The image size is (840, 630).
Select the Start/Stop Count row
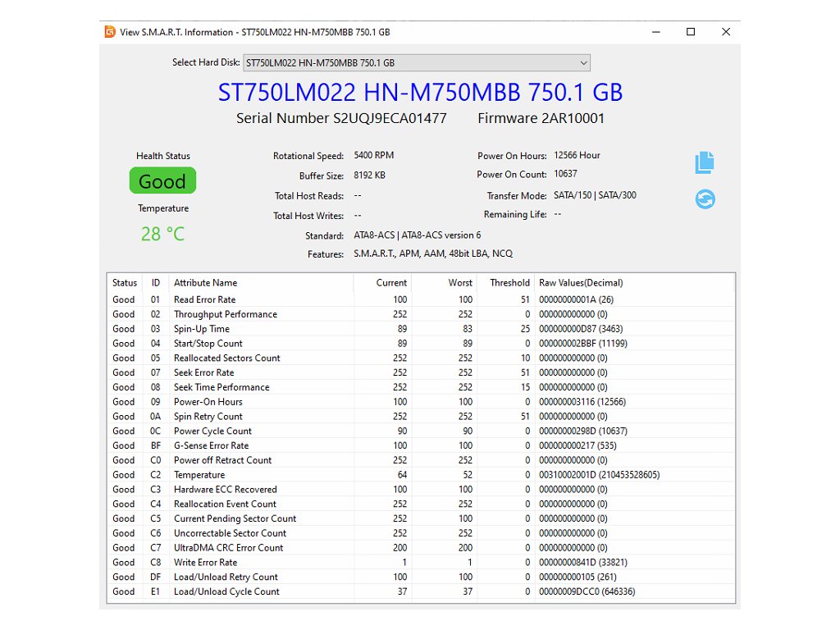(421, 344)
